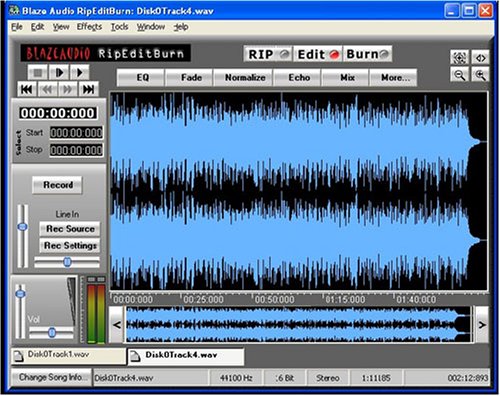Switch to the Disk0Track1.wav tab
The height and width of the screenshot is (396, 500).
tap(68, 356)
